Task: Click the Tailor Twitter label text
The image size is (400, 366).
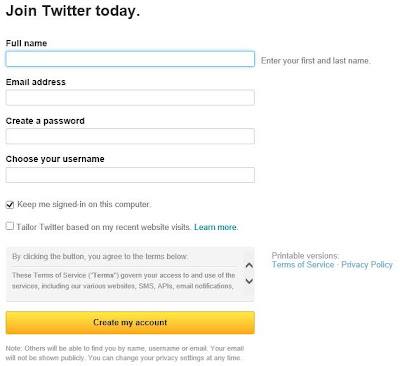Action: [x=104, y=227]
